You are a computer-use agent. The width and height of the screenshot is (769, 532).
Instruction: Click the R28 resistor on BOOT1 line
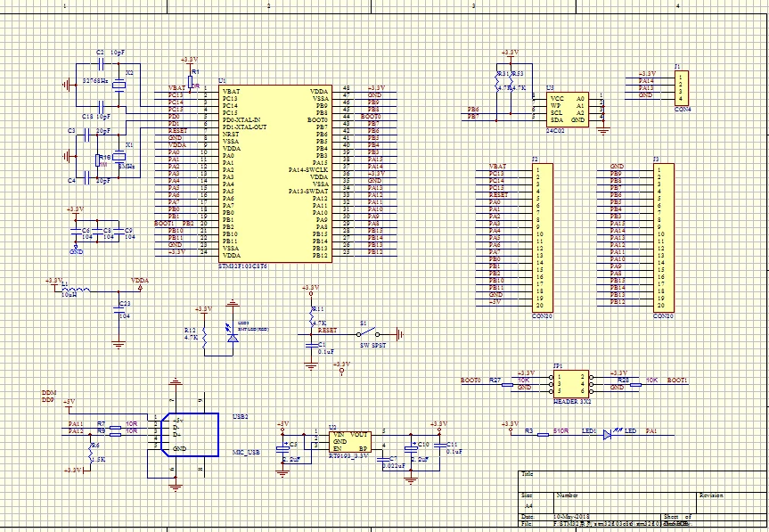point(635,384)
